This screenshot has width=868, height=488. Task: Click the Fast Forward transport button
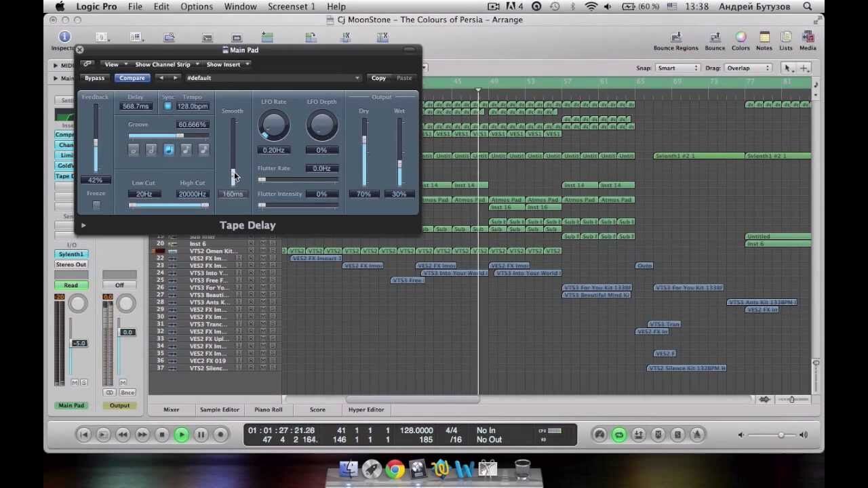point(142,434)
